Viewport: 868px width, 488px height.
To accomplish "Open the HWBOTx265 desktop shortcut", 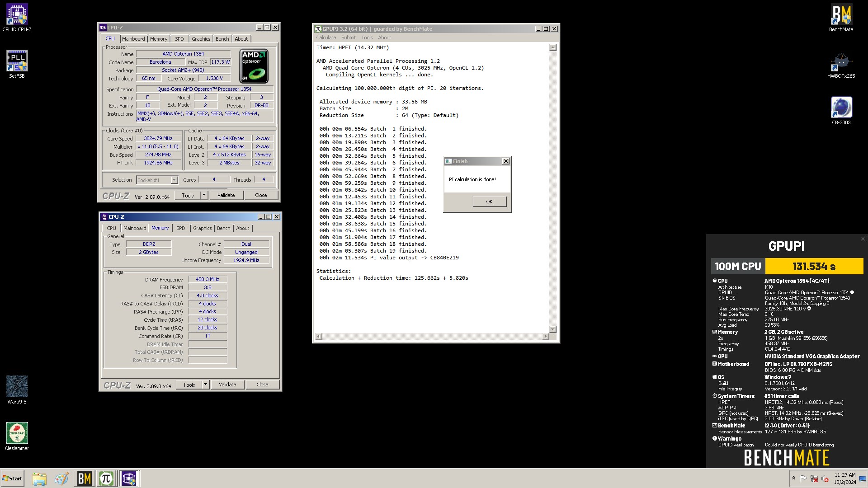I will [x=841, y=65].
